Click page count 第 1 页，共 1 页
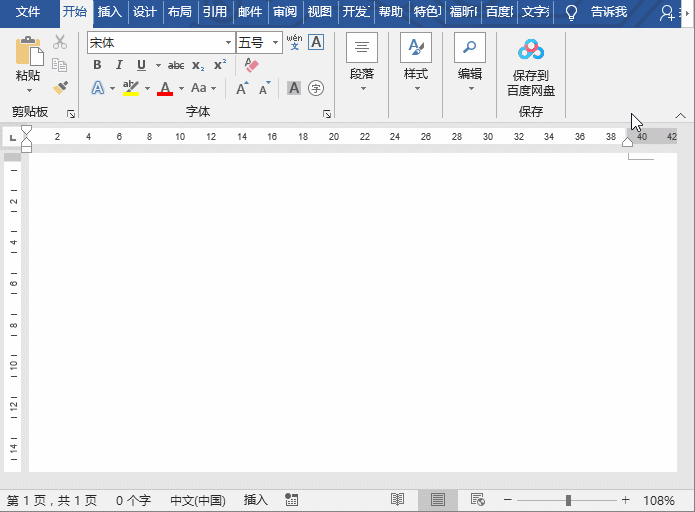This screenshot has width=695, height=512. [x=51, y=501]
